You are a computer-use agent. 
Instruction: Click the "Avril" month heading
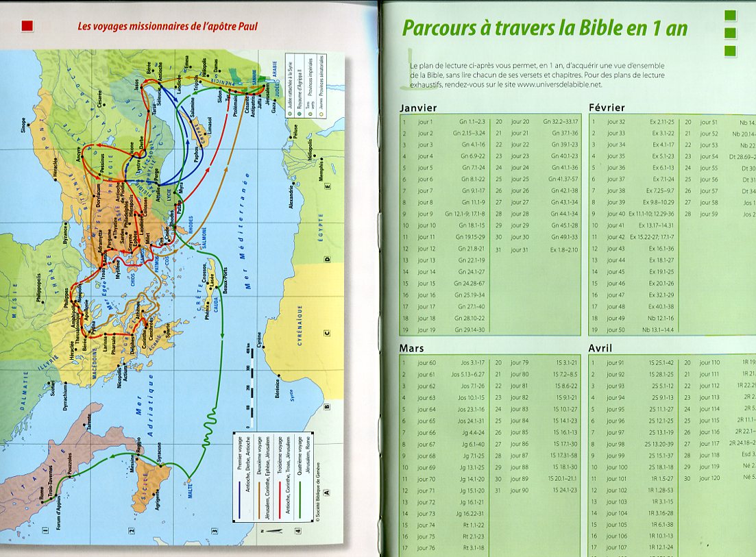pyautogui.click(x=600, y=348)
